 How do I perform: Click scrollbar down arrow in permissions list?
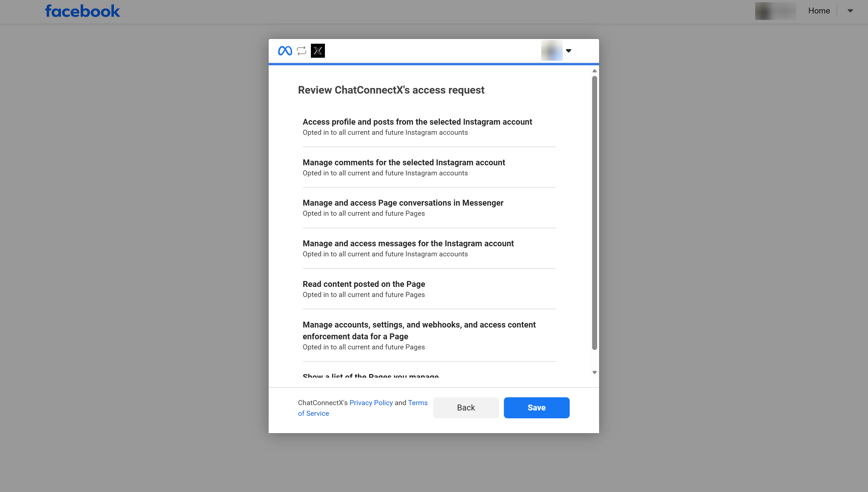[x=594, y=372]
